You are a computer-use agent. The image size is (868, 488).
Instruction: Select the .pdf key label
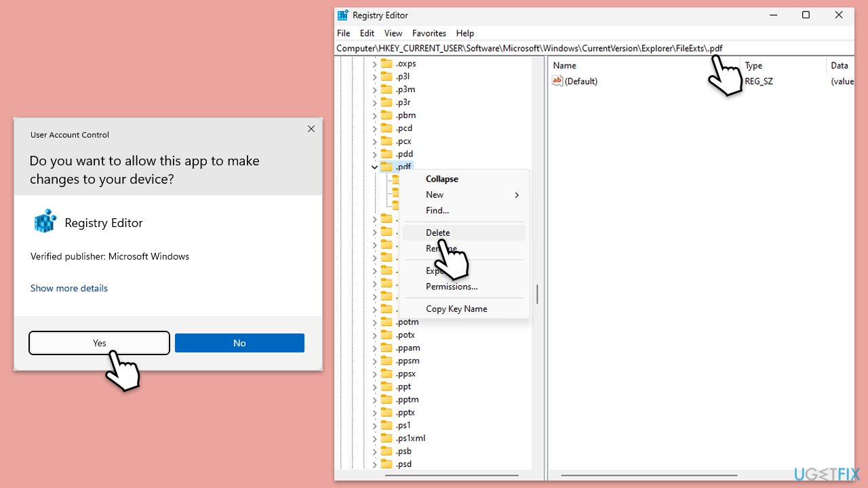[x=403, y=166]
